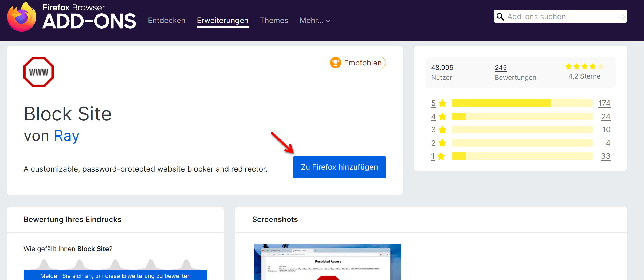Open the 4 two-star reviews count
The height and width of the screenshot is (280, 644).
[608, 143]
